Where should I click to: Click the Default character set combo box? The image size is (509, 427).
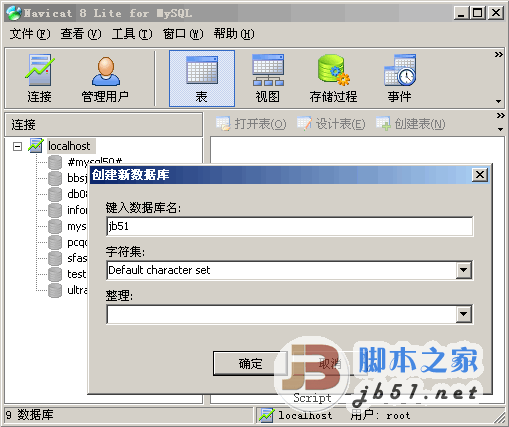[x=290, y=270]
